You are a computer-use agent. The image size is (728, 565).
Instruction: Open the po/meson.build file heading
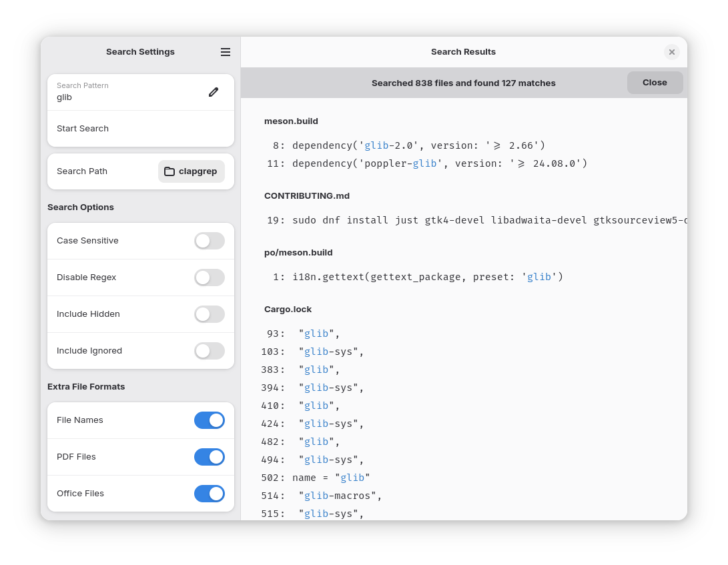298,253
